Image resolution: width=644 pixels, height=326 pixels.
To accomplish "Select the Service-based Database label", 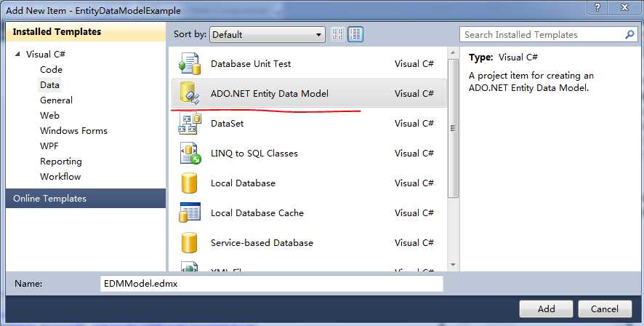I will pyautogui.click(x=262, y=242).
